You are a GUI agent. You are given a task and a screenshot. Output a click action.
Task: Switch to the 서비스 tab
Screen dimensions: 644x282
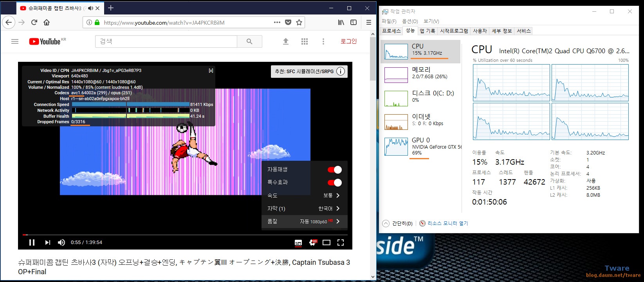coord(523,31)
